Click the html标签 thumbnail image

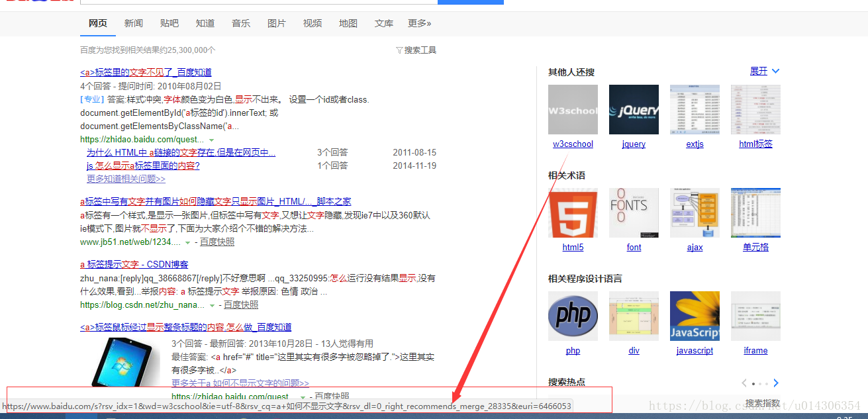(x=755, y=109)
